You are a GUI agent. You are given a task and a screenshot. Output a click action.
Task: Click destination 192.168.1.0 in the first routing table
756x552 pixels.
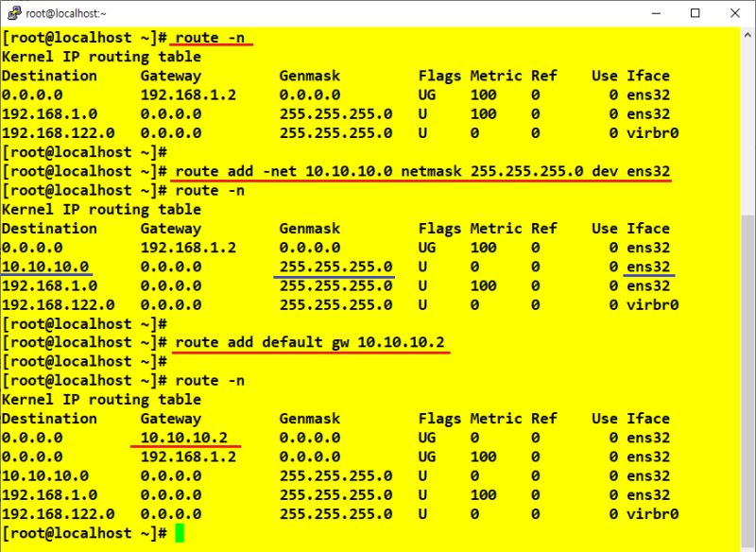(x=50, y=114)
